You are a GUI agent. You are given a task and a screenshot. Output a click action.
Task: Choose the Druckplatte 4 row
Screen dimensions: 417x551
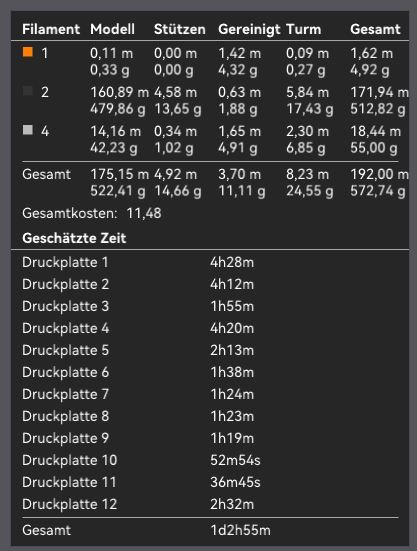[x=210, y=329]
